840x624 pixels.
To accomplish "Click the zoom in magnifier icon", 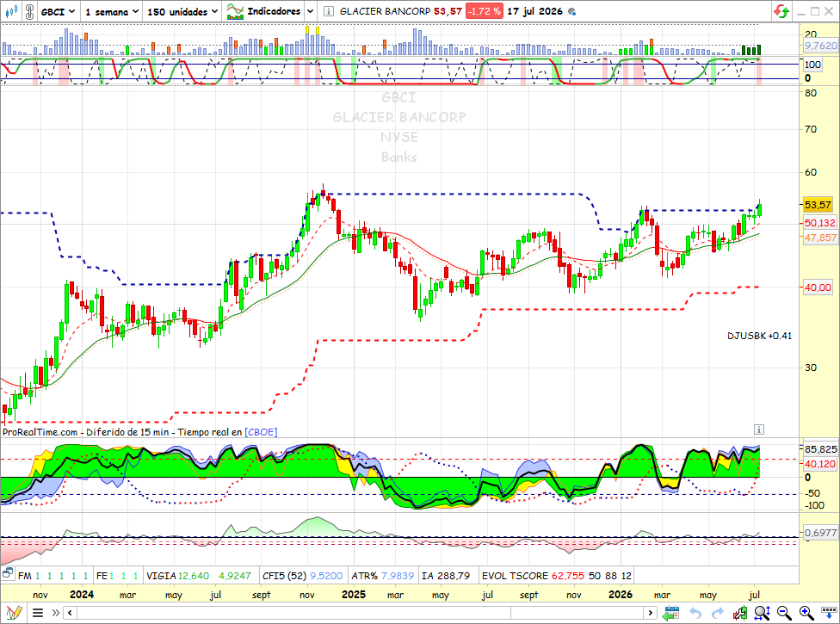I will (806, 612).
